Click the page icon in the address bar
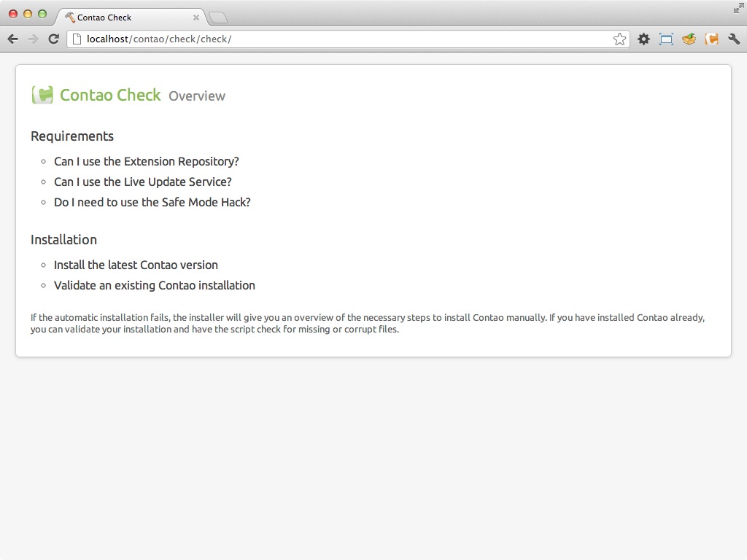747x560 pixels. pyautogui.click(x=77, y=39)
